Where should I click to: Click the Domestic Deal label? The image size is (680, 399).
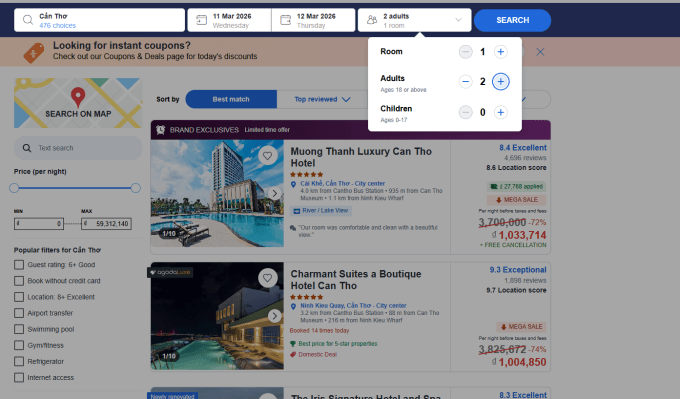(x=317, y=354)
